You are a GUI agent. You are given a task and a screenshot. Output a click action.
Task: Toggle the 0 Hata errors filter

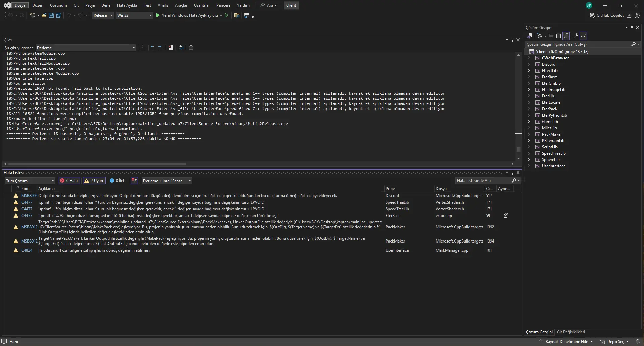(x=69, y=181)
